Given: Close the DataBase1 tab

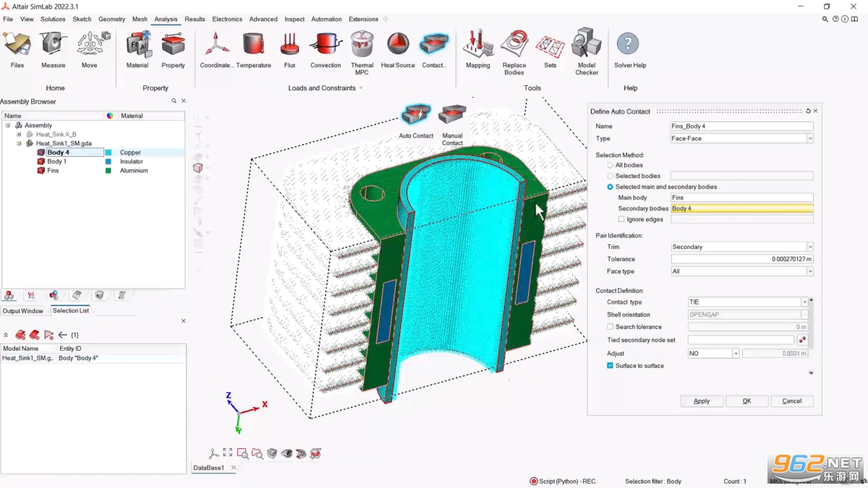Looking at the screenshot, I should point(234,468).
